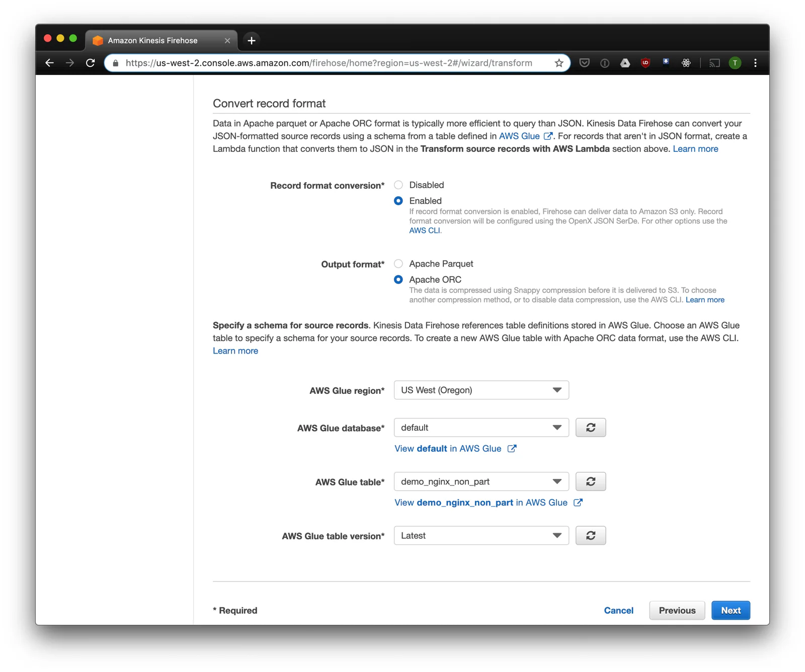
Task: Click the browser address bar URL
Action: pos(329,63)
